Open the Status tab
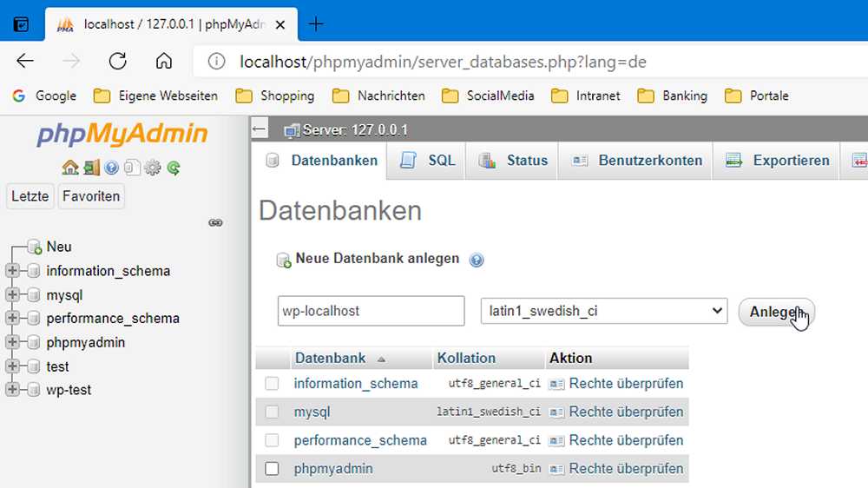The image size is (868, 488). [x=513, y=161]
